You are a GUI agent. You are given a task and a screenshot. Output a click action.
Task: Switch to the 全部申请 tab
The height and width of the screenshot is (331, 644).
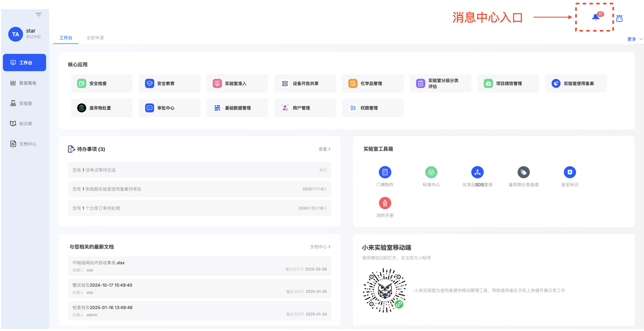[x=95, y=38]
